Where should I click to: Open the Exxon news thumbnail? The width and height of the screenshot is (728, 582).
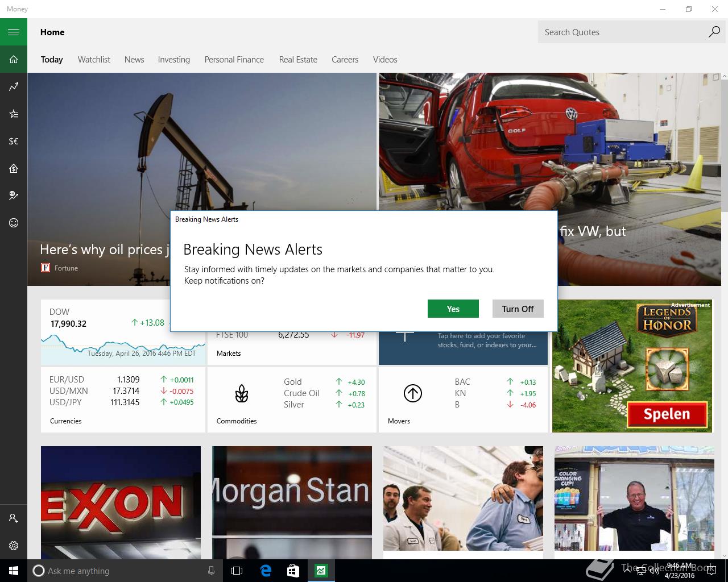(x=121, y=502)
